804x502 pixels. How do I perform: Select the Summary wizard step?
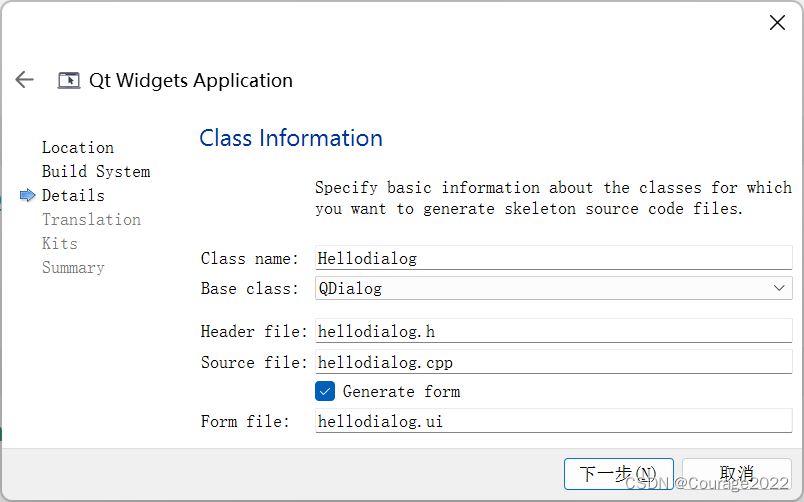[73, 267]
